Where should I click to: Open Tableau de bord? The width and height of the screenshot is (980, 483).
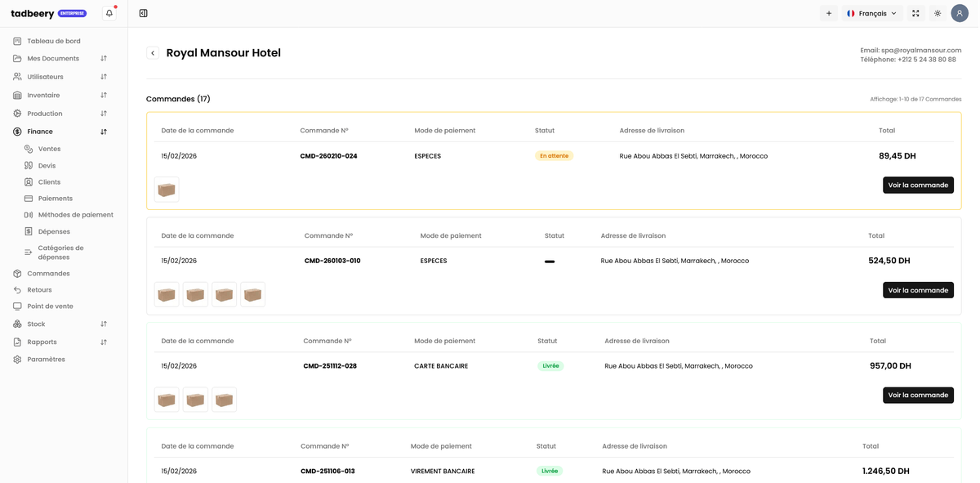[53, 41]
